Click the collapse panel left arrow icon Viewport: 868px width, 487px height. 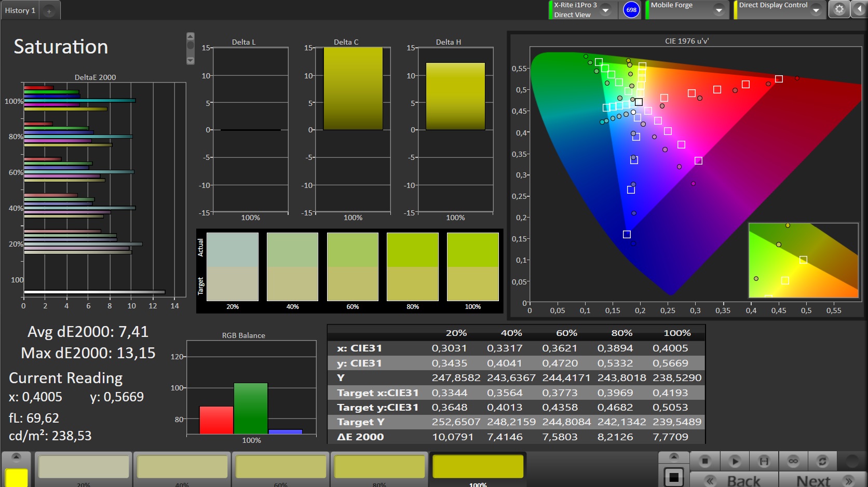pos(859,9)
